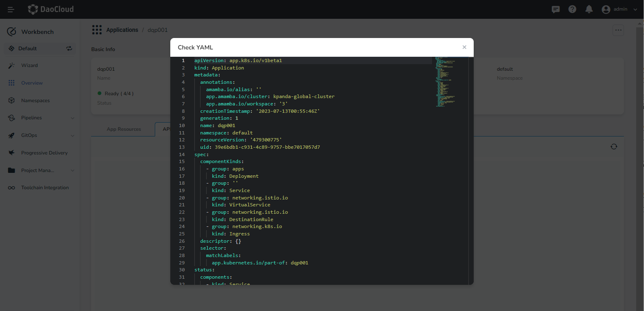Click the Progressive Delivery bird icon
Viewport: 644px width, 311px height.
[11, 153]
